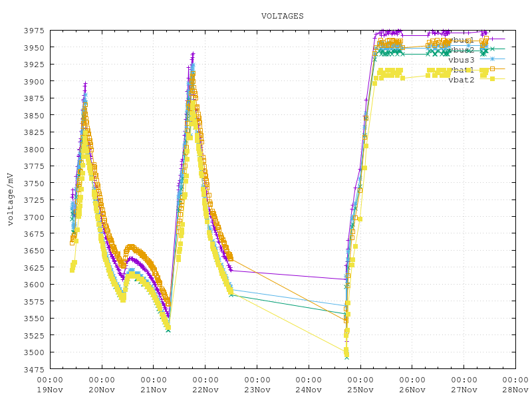Select the 19Nov date label on the x-axis
The height and width of the screenshot is (399, 532).
tap(51, 388)
